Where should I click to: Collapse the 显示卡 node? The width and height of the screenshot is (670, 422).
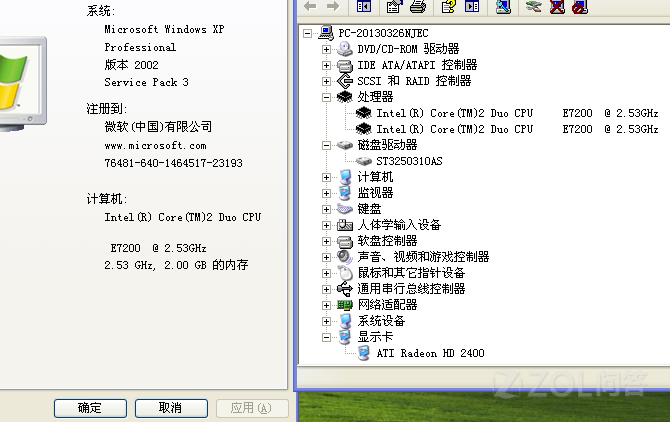coord(326,337)
